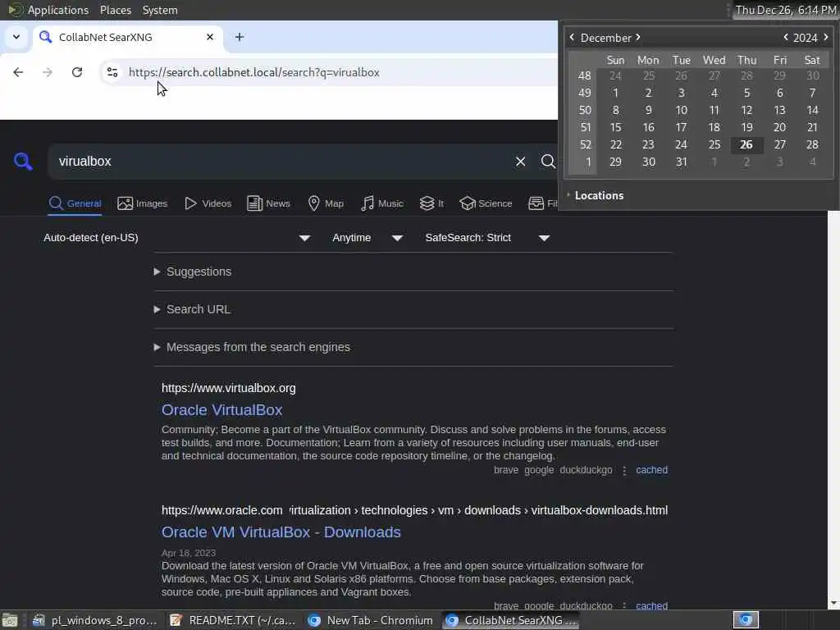Click duckduckgo engine label of first result
The image size is (840, 630).
point(586,470)
